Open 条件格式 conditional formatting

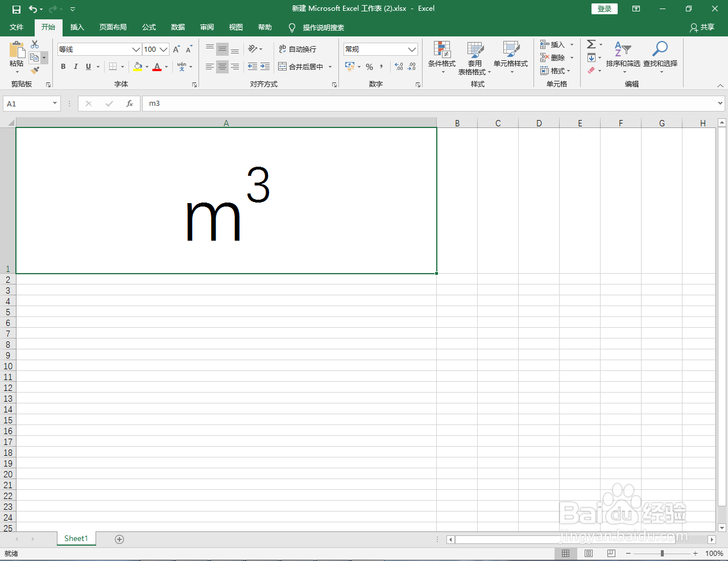(442, 57)
